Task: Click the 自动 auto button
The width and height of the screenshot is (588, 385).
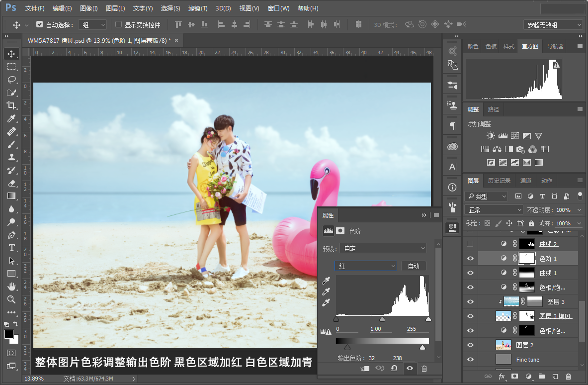Action: (x=414, y=266)
